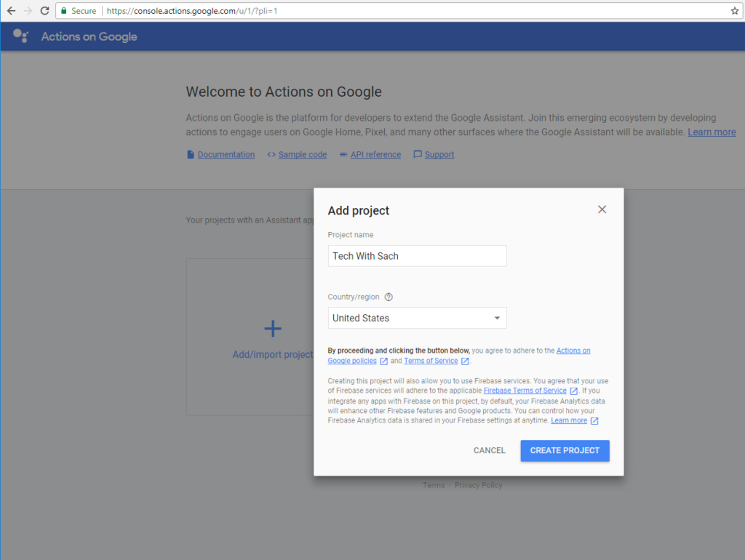Click the plus icon to add a project
The width and height of the screenshot is (745, 560).
click(x=273, y=328)
